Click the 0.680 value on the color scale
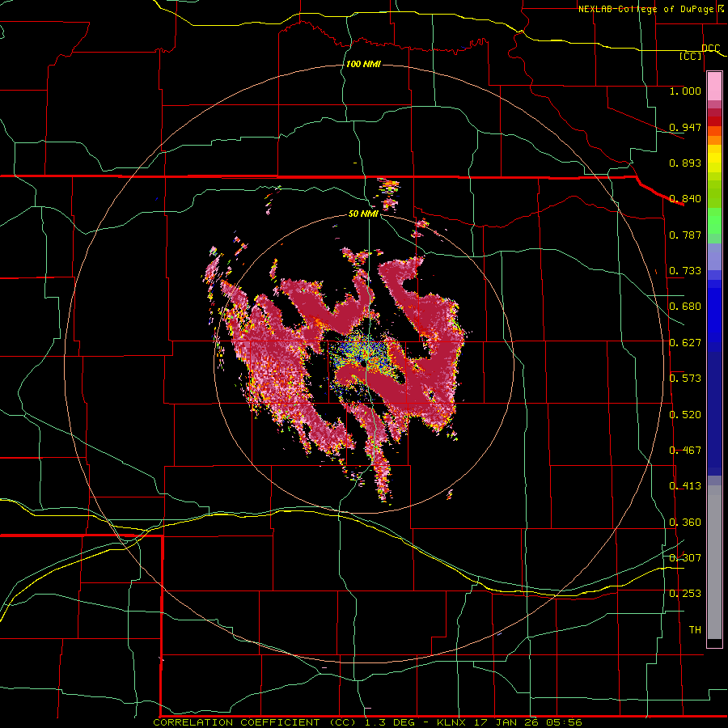This screenshot has height=728, width=728. pyautogui.click(x=685, y=307)
